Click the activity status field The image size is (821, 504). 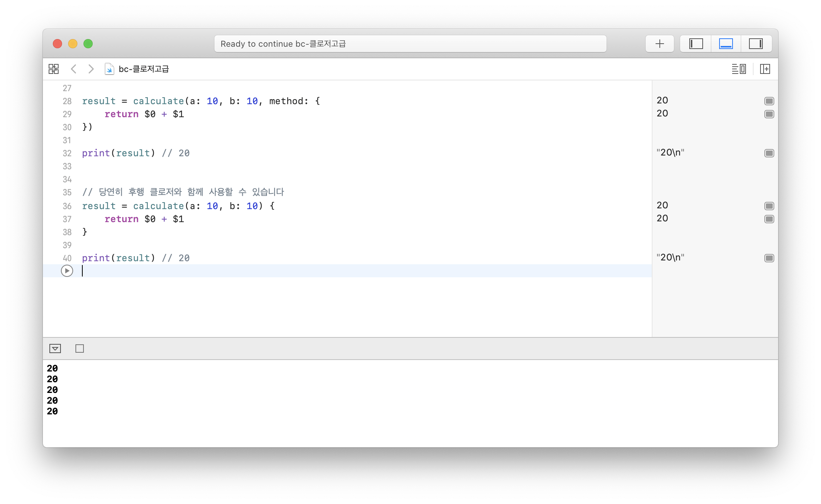[x=410, y=44]
